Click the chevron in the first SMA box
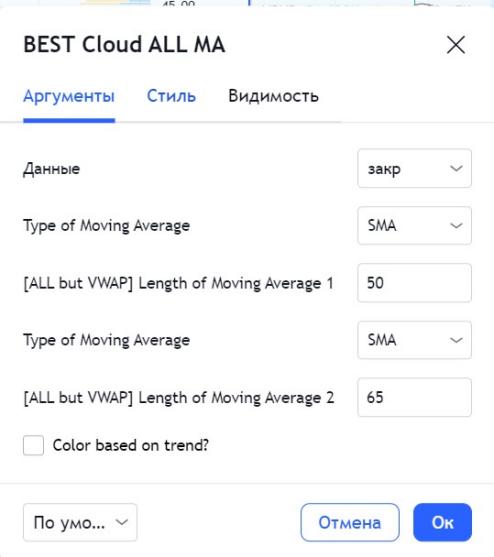Image resolution: width=494 pixels, height=557 pixels. [456, 226]
